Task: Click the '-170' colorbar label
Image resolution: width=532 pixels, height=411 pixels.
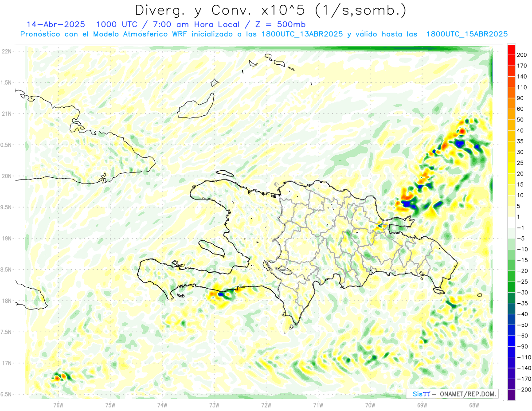Action: click(x=524, y=379)
